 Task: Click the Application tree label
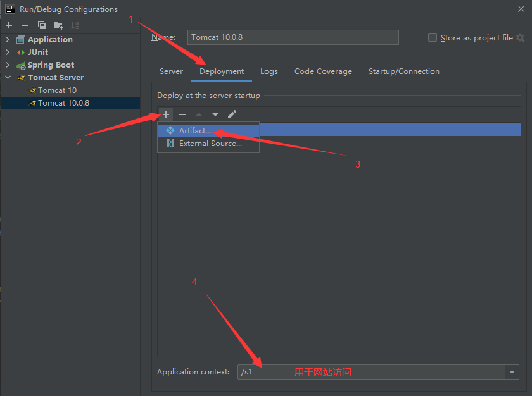point(50,40)
